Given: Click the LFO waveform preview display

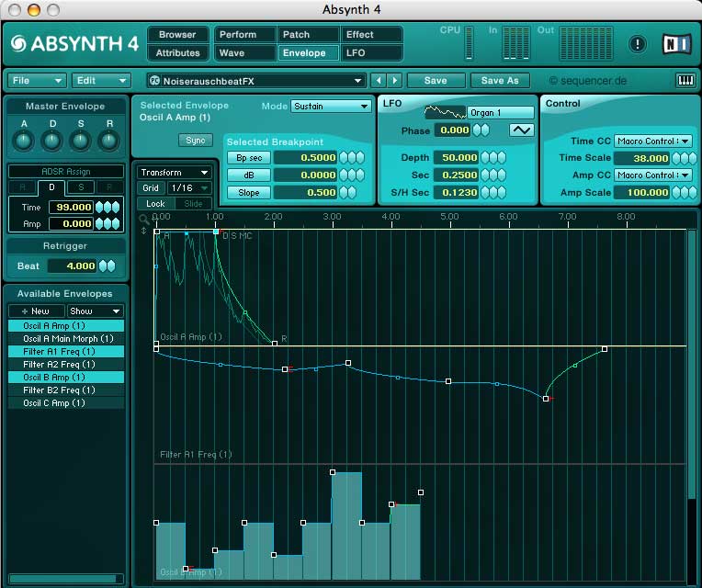Looking at the screenshot, I should (445, 112).
